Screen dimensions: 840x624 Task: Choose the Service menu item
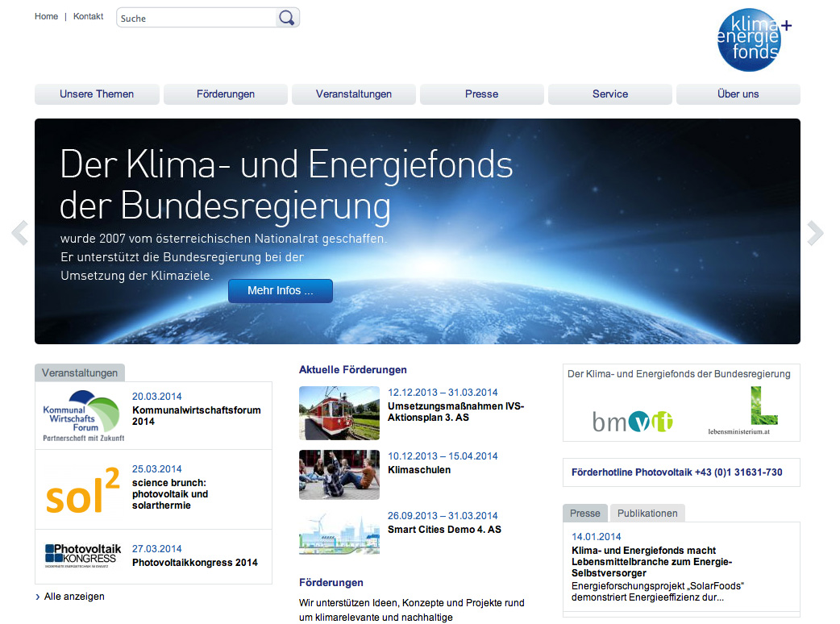(x=610, y=94)
